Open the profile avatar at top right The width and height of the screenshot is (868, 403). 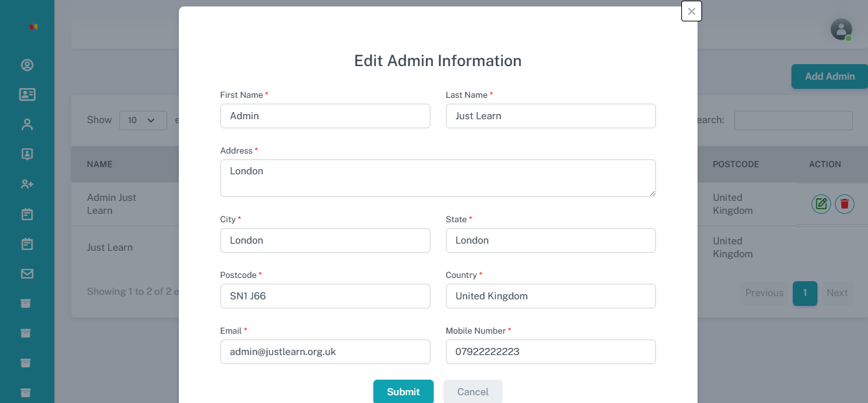coord(841,29)
